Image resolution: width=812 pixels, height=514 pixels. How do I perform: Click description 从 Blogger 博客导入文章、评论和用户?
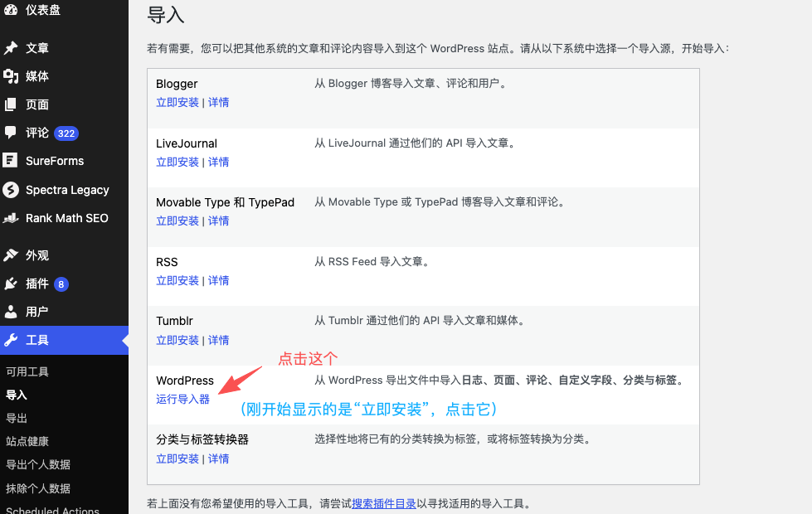410,84
